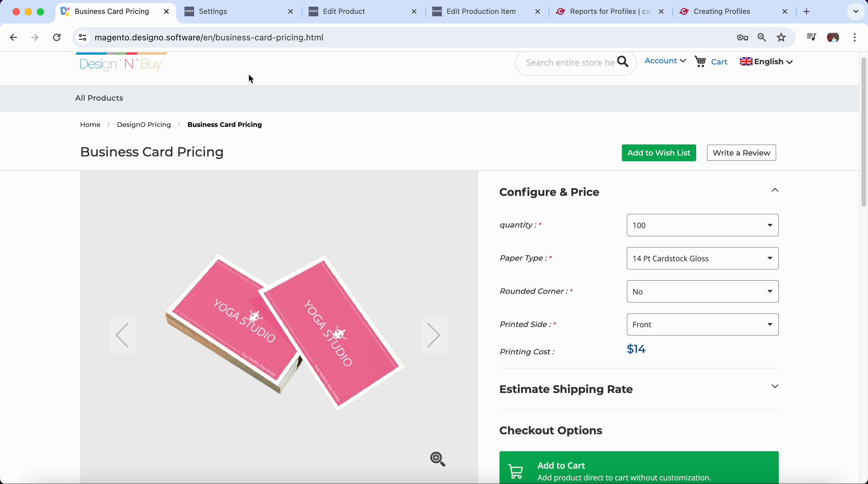Show next product image arrow

click(x=434, y=335)
